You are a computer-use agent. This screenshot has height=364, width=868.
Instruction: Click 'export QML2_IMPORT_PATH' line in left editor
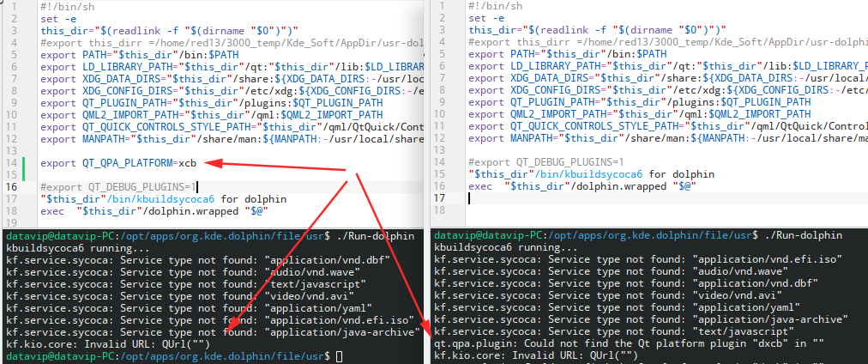(x=212, y=115)
